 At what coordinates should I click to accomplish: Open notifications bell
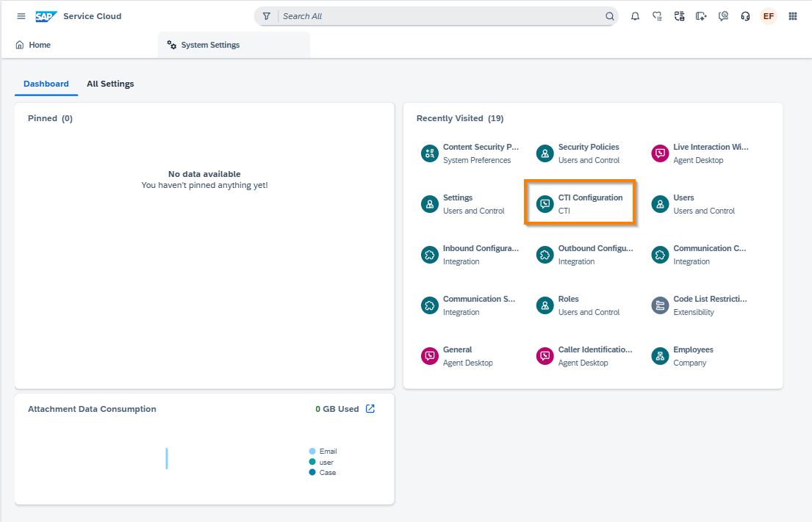coord(635,16)
